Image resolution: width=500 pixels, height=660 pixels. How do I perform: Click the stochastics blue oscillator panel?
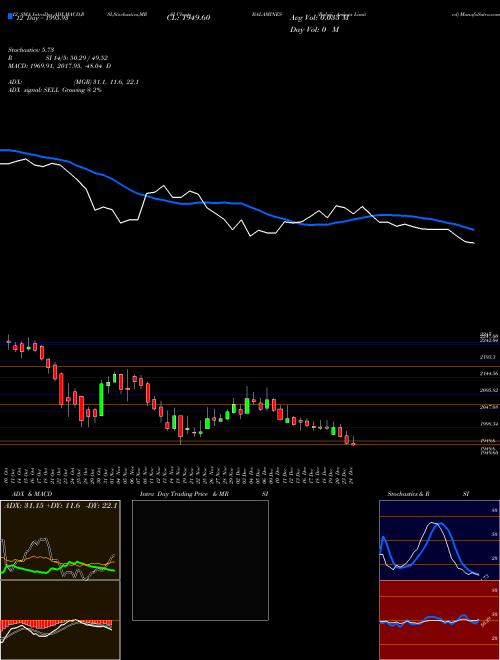439,540
